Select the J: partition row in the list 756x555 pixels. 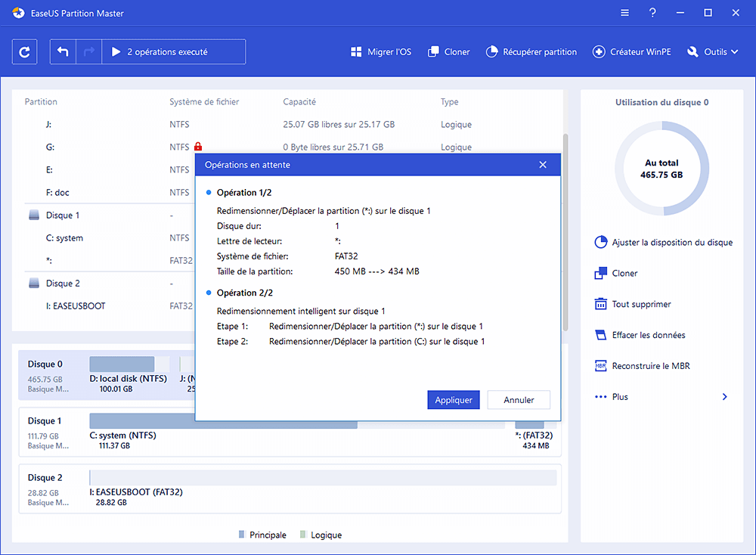pos(287,125)
